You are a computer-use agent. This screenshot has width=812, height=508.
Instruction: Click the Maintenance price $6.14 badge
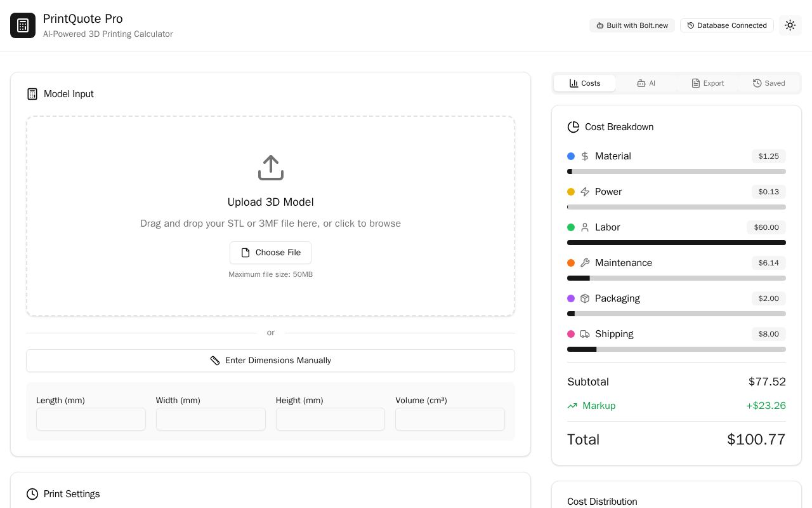click(x=769, y=263)
